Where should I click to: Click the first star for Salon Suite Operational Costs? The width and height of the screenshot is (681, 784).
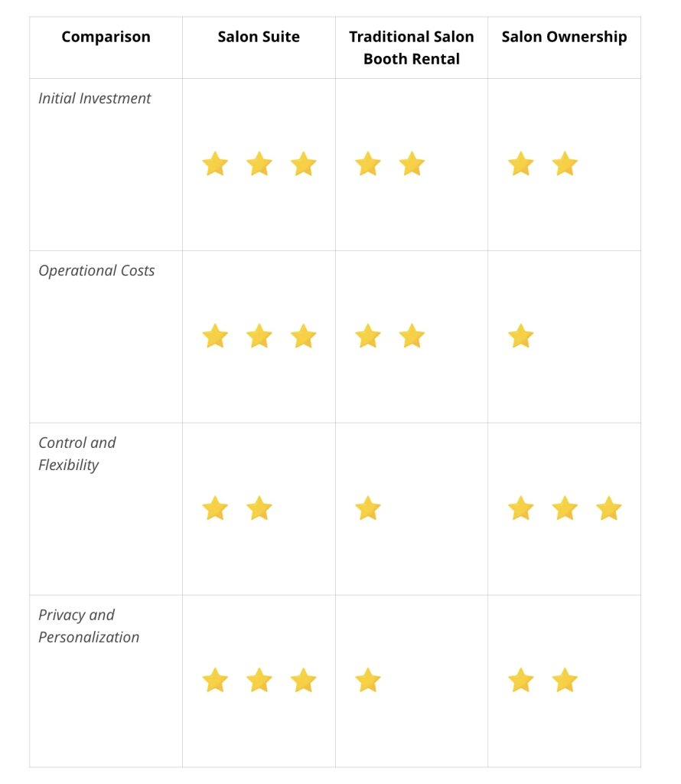point(215,336)
